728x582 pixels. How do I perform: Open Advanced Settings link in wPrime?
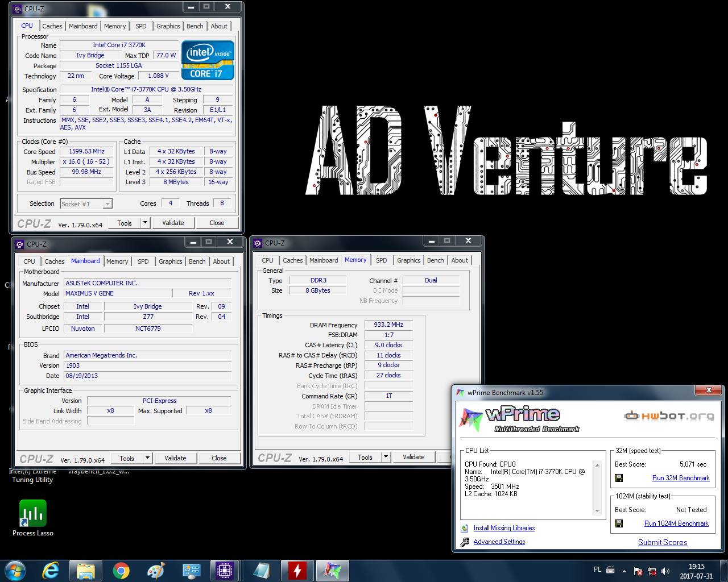(499, 542)
